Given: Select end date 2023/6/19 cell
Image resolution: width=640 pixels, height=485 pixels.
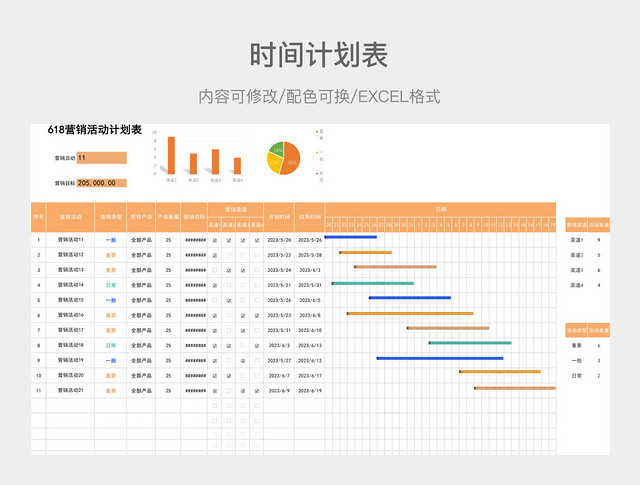Looking at the screenshot, I should point(310,391).
